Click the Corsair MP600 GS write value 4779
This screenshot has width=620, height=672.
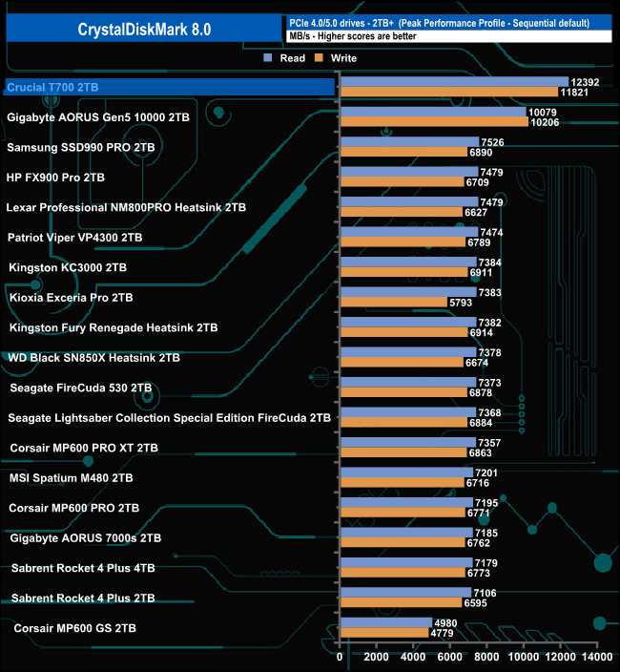click(x=442, y=633)
